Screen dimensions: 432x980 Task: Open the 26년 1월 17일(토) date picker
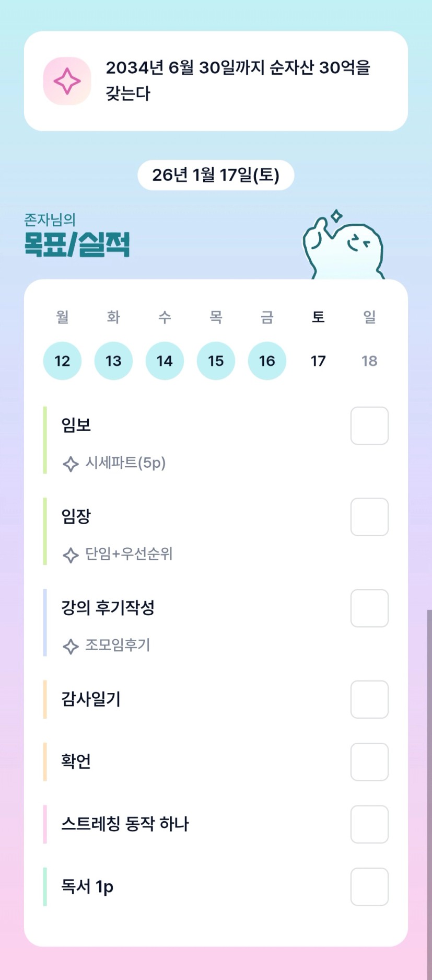216,175
